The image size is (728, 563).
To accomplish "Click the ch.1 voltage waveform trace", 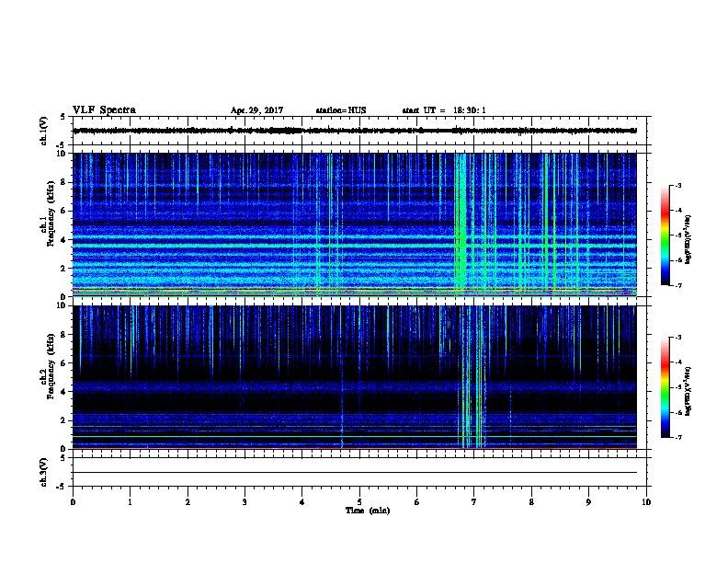I will pyautogui.click(x=355, y=131).
